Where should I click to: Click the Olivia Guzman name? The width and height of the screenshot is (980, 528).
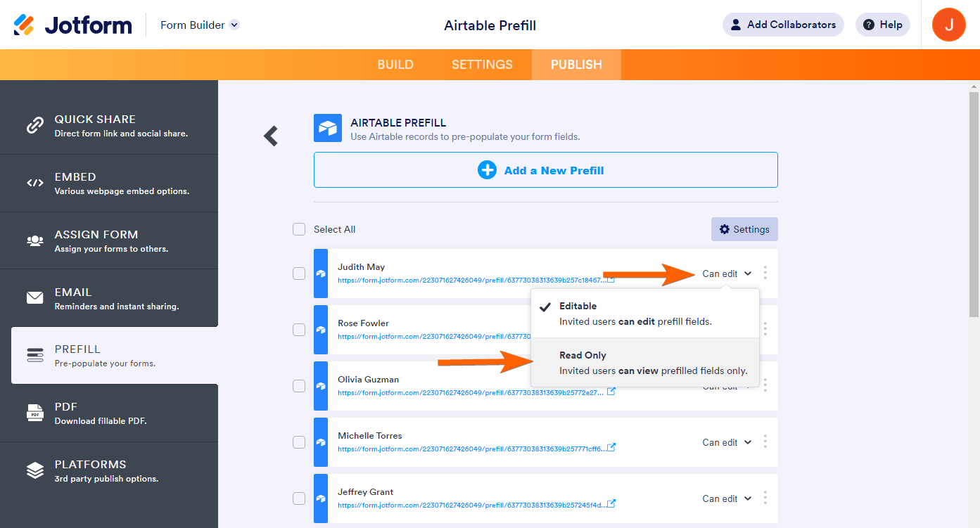368,380
